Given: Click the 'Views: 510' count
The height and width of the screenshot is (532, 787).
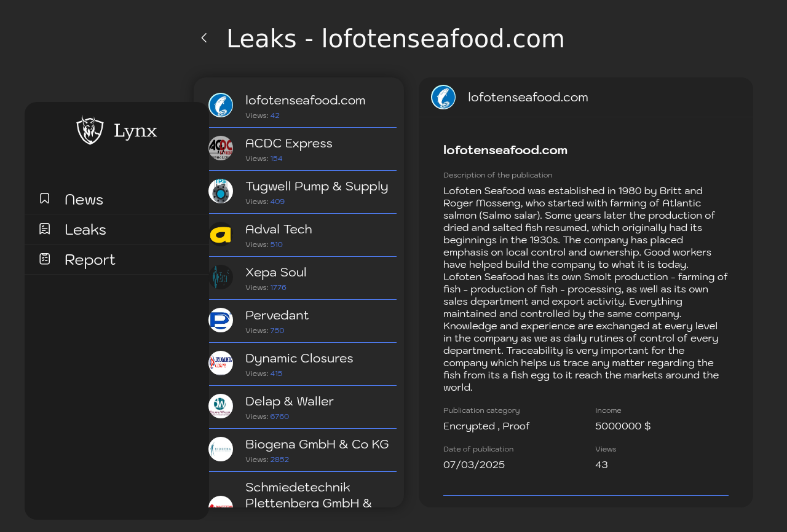Looking at the screenshot, I should [x=264, y=244].
